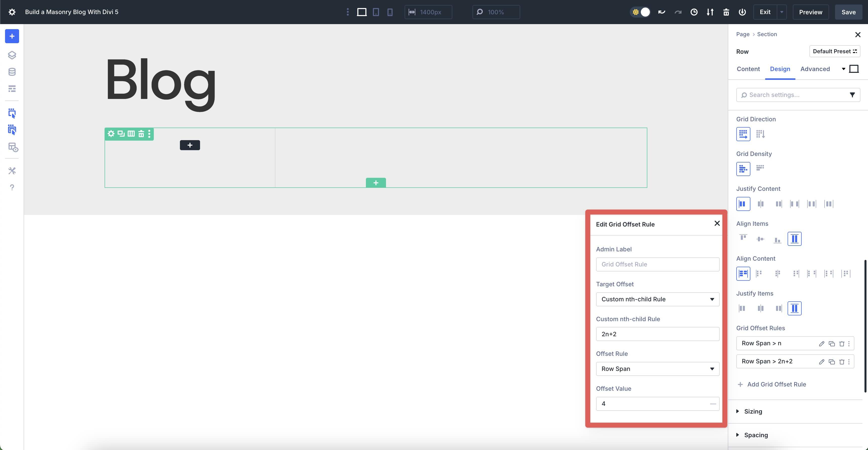Select the wrench and screwdriver settings icon
This screenshot has width=868, height=450.
[12, 171]
